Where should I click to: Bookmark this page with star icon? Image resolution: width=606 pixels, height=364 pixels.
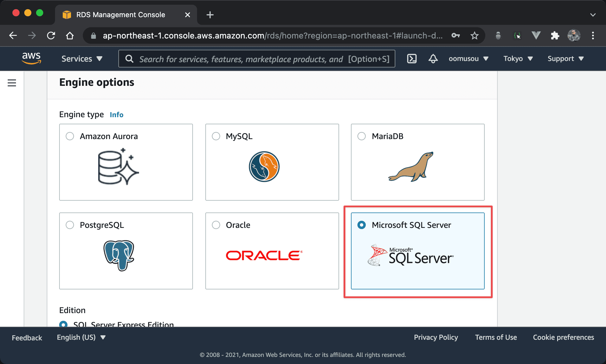tap(475, 36)
